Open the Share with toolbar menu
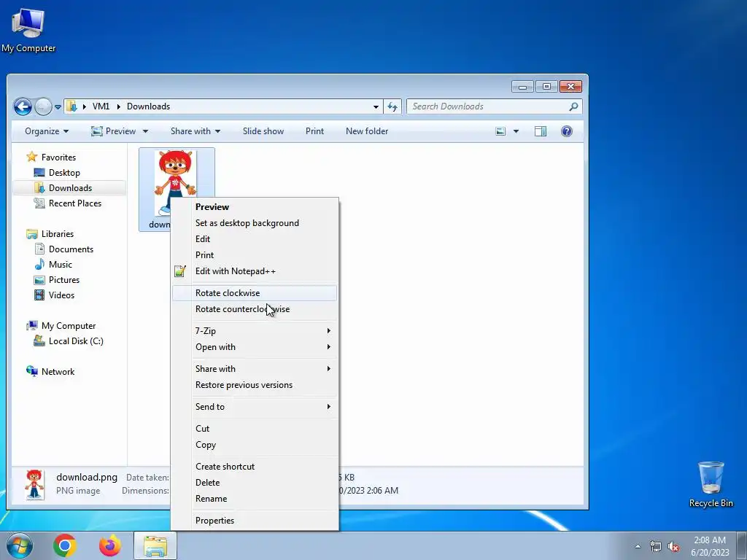The image size is (747, 560). click(196, 131)
